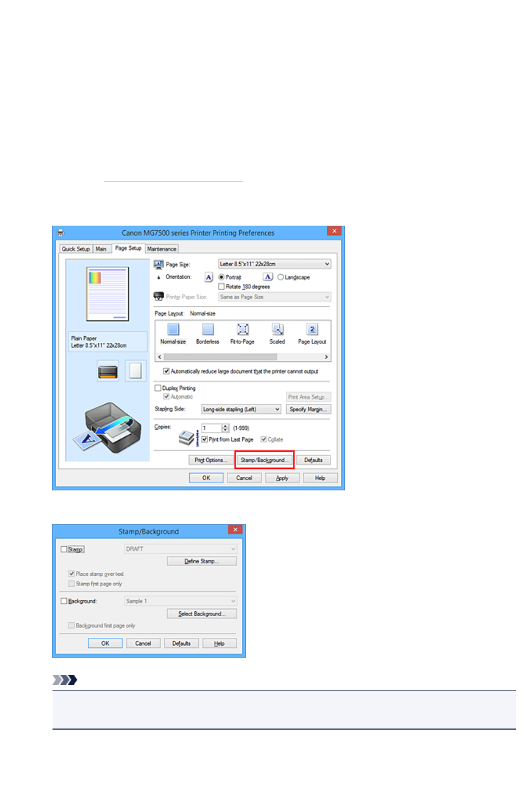Choose the Page Layout icon
This screenshot has width=532, height=789.
312,329
